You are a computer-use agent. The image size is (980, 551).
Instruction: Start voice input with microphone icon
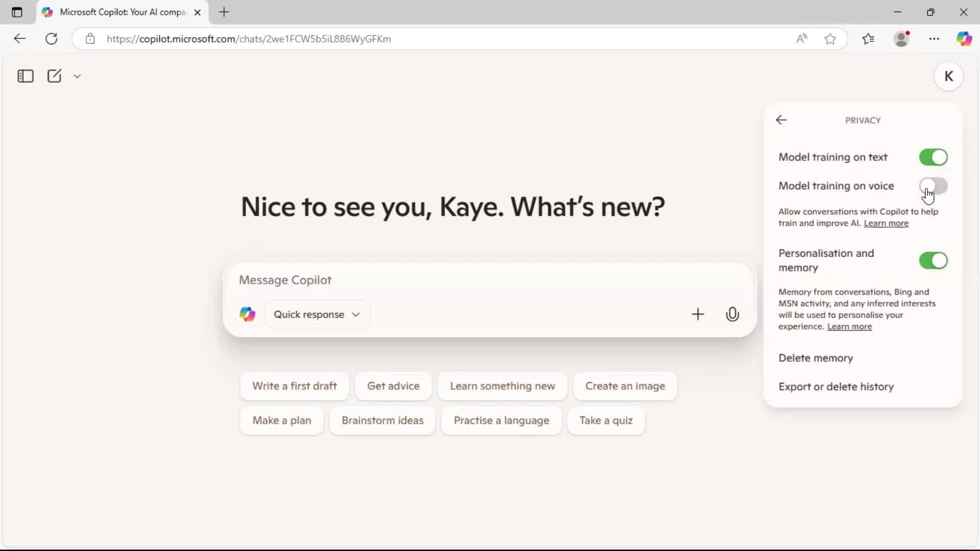pos(732,314)
